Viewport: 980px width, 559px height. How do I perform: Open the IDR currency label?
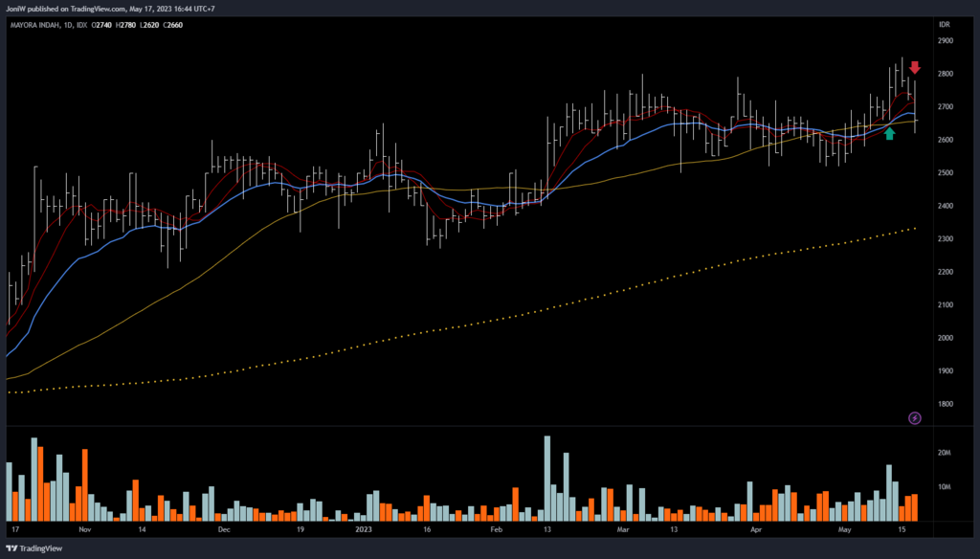(x=945, y=24)
